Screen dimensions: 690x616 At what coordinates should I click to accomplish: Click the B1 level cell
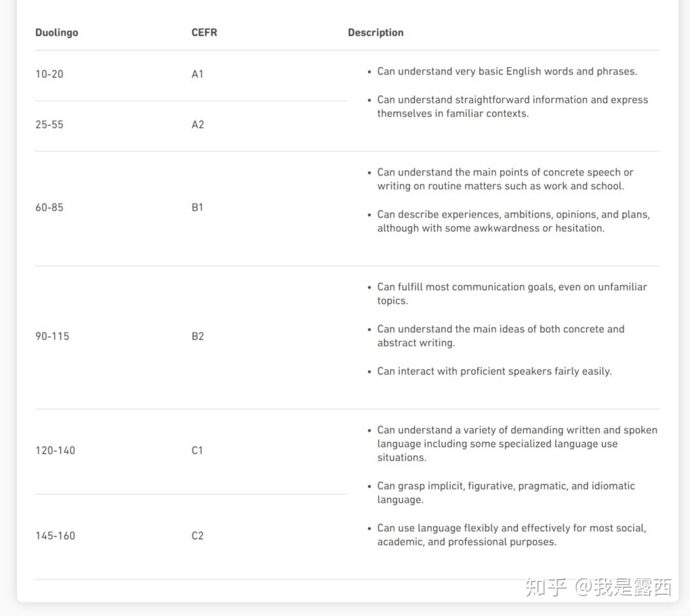point(197,207)
